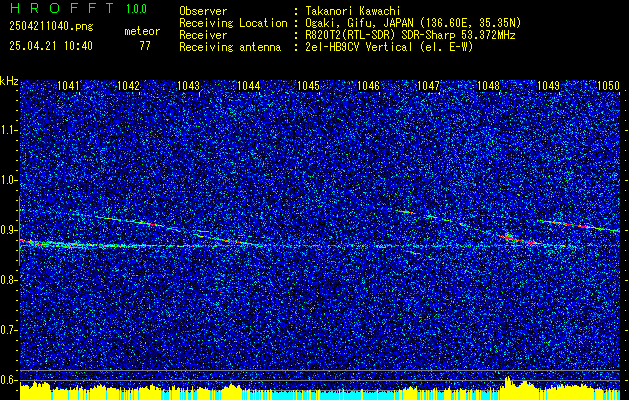Click the meteor count 77
The image size is (629, 400).
[x=145, y=46]
